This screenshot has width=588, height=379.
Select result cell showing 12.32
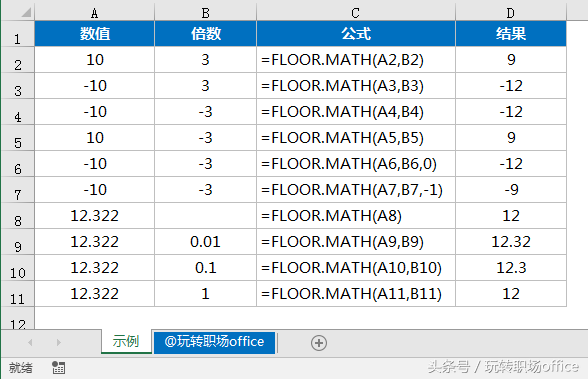tap(511, 242)
